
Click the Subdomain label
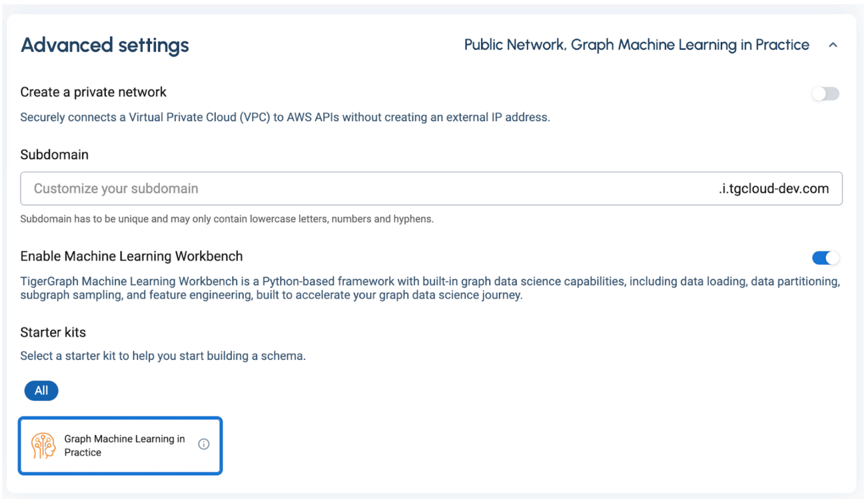[x=54, y=154]
